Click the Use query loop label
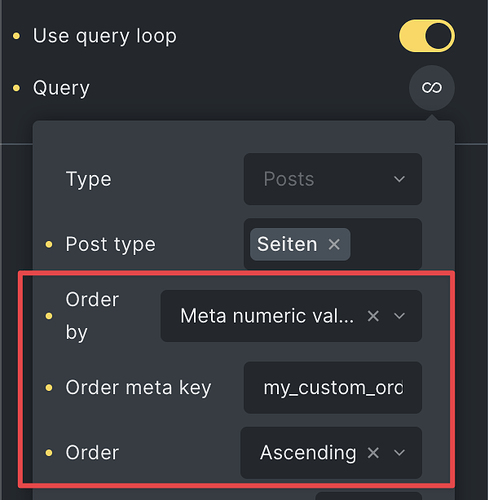Image resolution: width=488 pixels, height=500 pixels. pyautogui.click(x=105, y=36)
